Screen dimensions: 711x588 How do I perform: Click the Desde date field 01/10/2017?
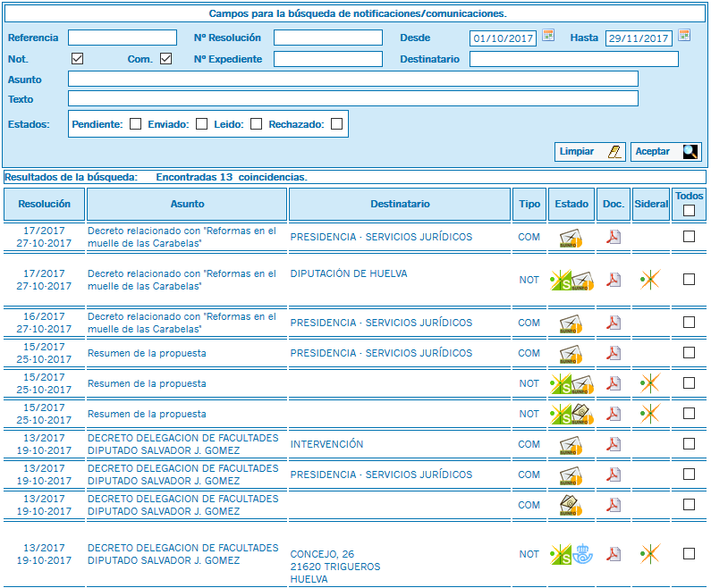point(503,38)
